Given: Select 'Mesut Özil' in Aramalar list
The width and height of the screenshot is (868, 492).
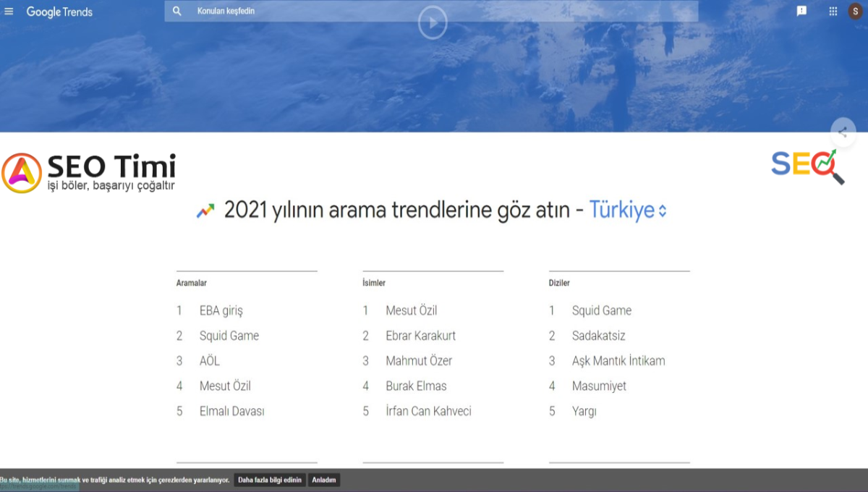Looking at the screenshot, I should [x=225, y=386].
